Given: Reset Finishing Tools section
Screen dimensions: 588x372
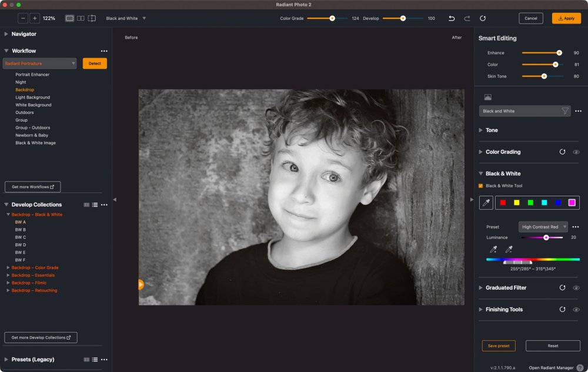Looking at the screenshot, I should pos(562,310).
